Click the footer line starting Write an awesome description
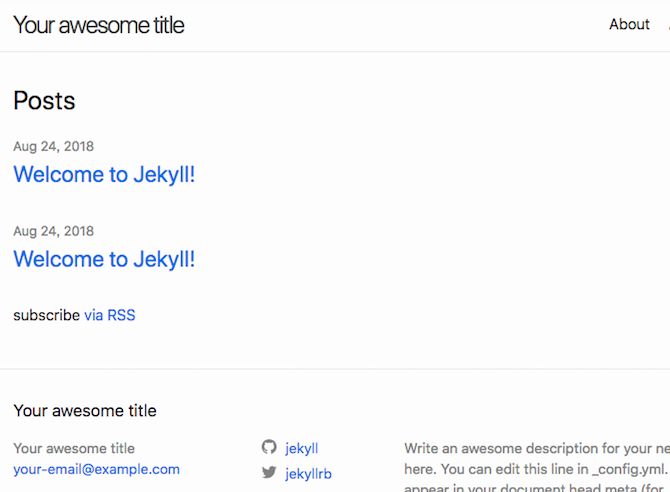Image resolution: width=670 pixels, height=492 pixels. pyautogui.click(x=536, y=449)
